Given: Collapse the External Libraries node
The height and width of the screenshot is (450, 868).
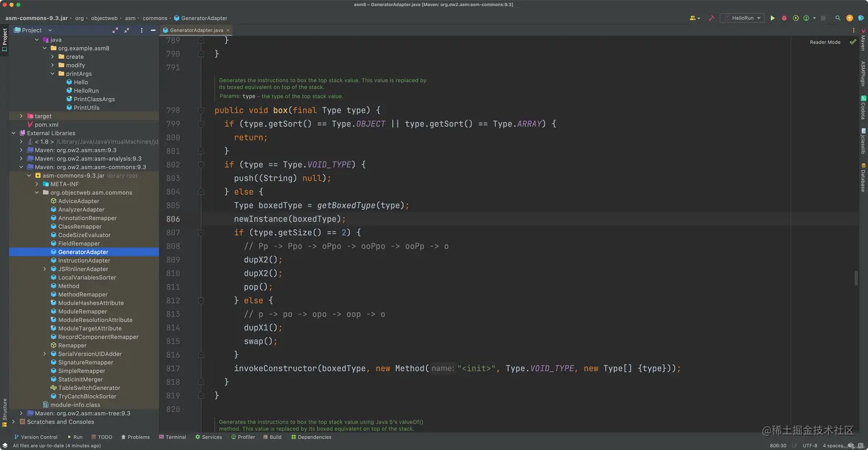Looking at the screenshot, I should click(x=14, y=133).
